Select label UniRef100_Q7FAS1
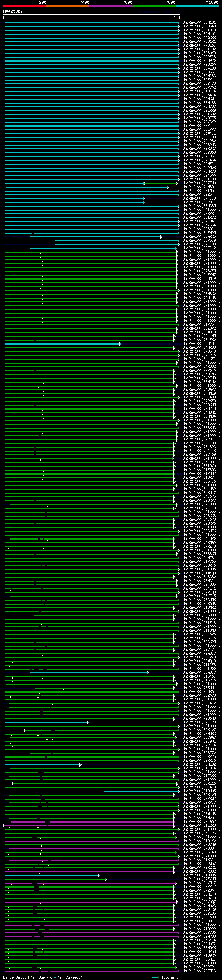The height and width of the screenshot is (980, 222). [x=199, y=156]
